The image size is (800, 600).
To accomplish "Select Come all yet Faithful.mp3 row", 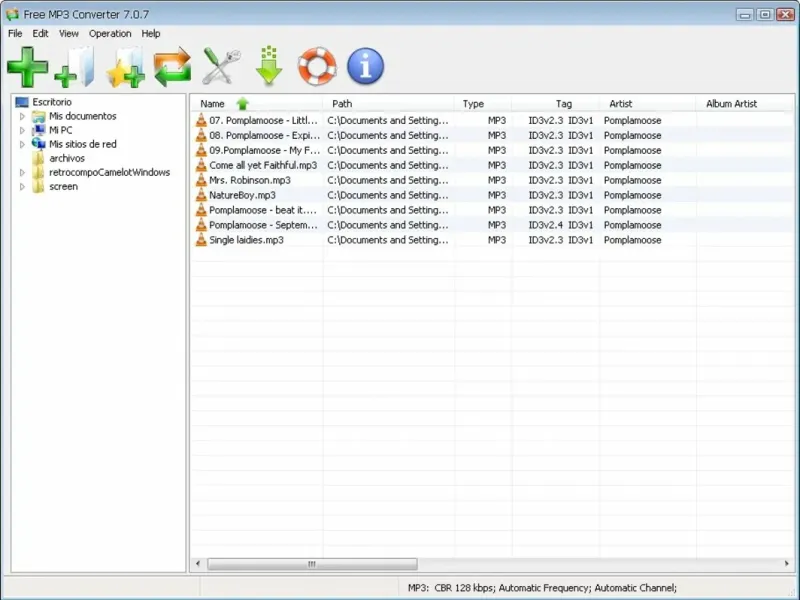I will (x=493, y=165).
